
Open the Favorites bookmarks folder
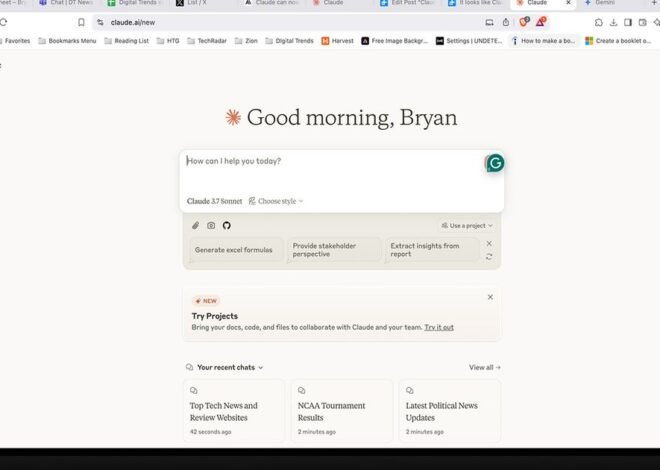pos(15,41)
